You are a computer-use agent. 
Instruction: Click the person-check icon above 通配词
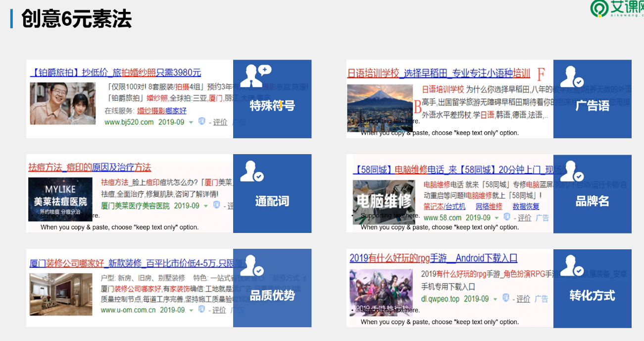point(252,171)
